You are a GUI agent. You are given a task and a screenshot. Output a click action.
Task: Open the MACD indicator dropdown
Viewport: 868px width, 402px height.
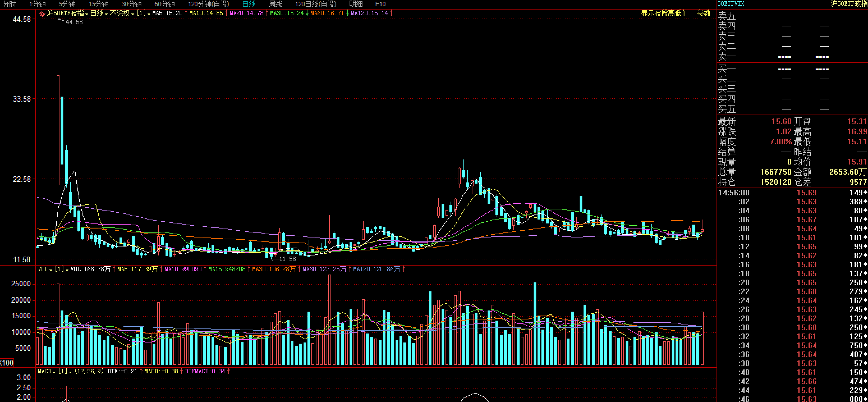54,372
